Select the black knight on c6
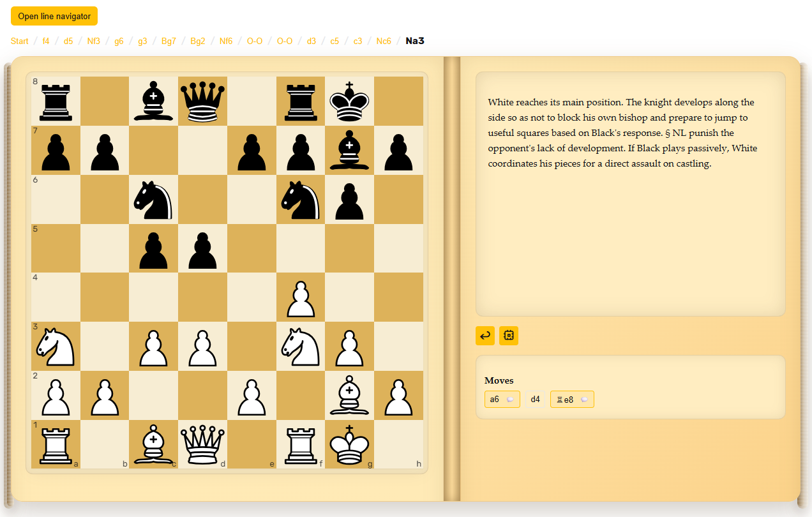 (x=153, y=199)
